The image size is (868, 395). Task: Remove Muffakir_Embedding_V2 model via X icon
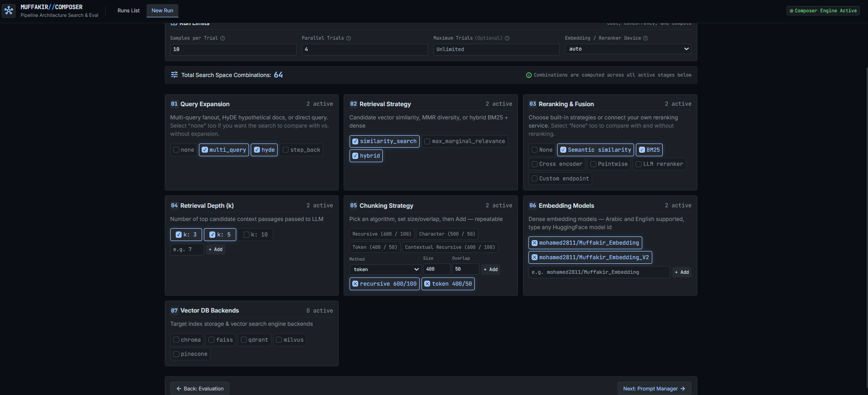click(x=535, y=257)
